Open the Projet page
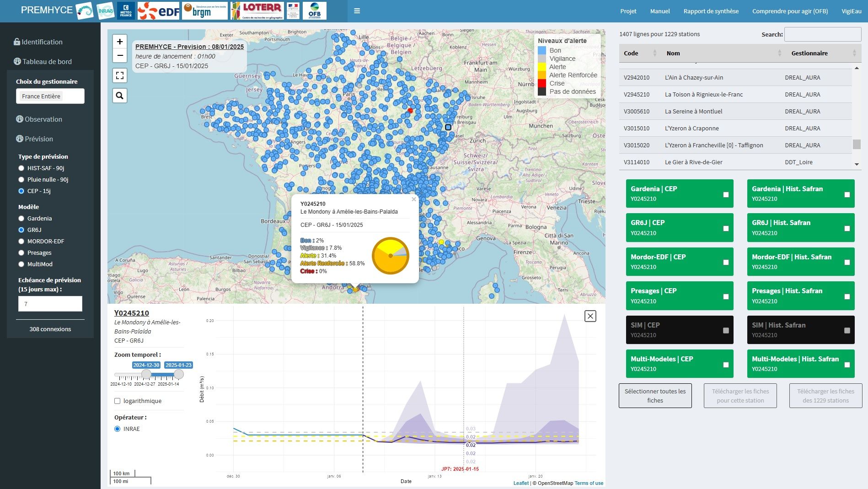Viewport: 868px width, 489px height. [x=628, y=11]
